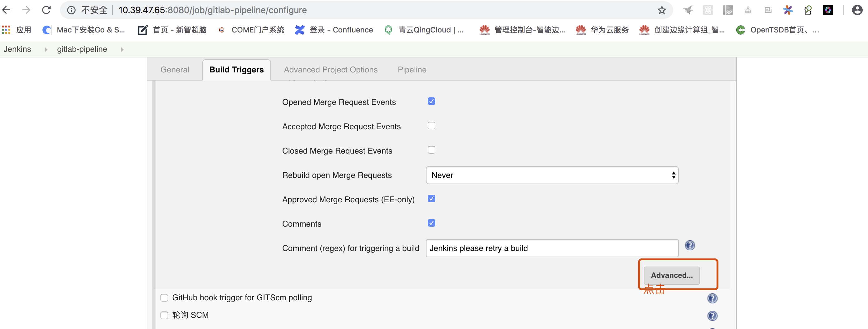Toggle the Comments checkbox
868x329 pixels.
tap(431, 223)
